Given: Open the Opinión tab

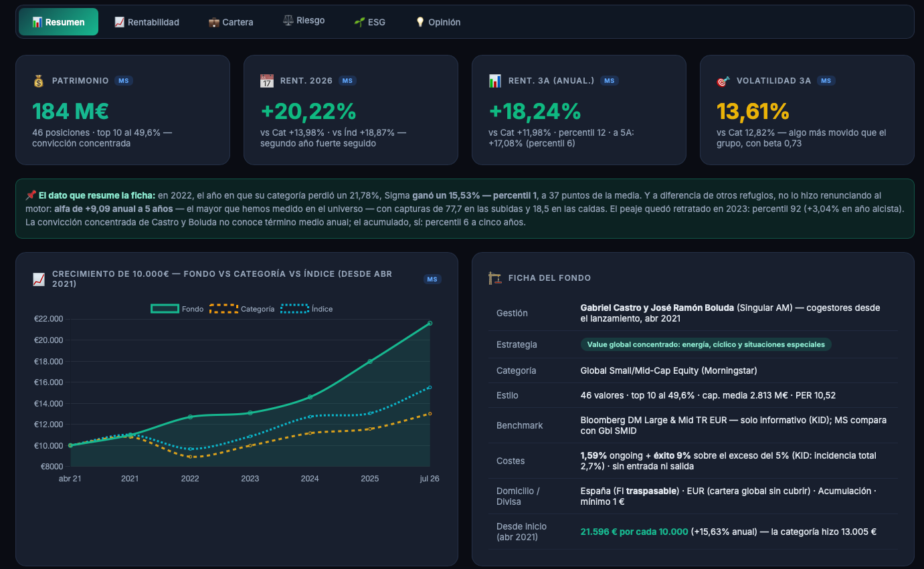Looking at the screenshot, I should tap(438, 22).
